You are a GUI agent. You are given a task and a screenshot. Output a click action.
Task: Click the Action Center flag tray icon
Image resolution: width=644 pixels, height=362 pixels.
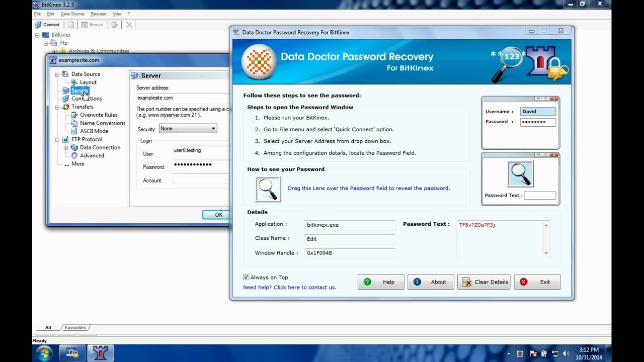click(533, 353)
